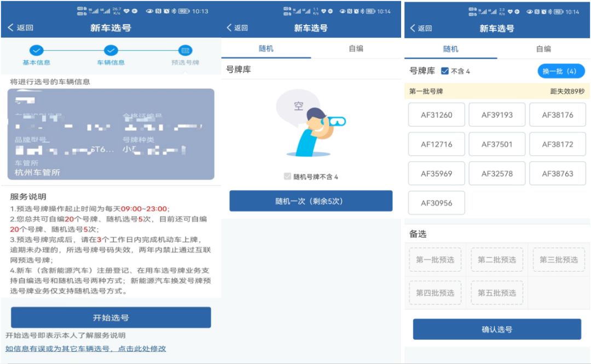Tap 杭州车管所 text in vehicle card

click(x=37, y=172)
